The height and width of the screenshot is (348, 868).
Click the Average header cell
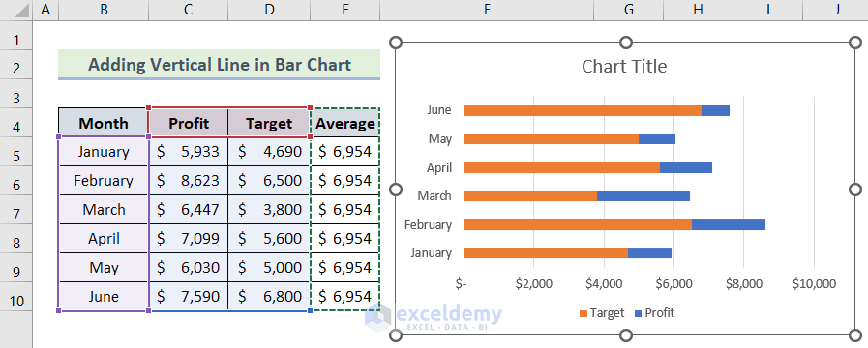[x=345, y=122]
